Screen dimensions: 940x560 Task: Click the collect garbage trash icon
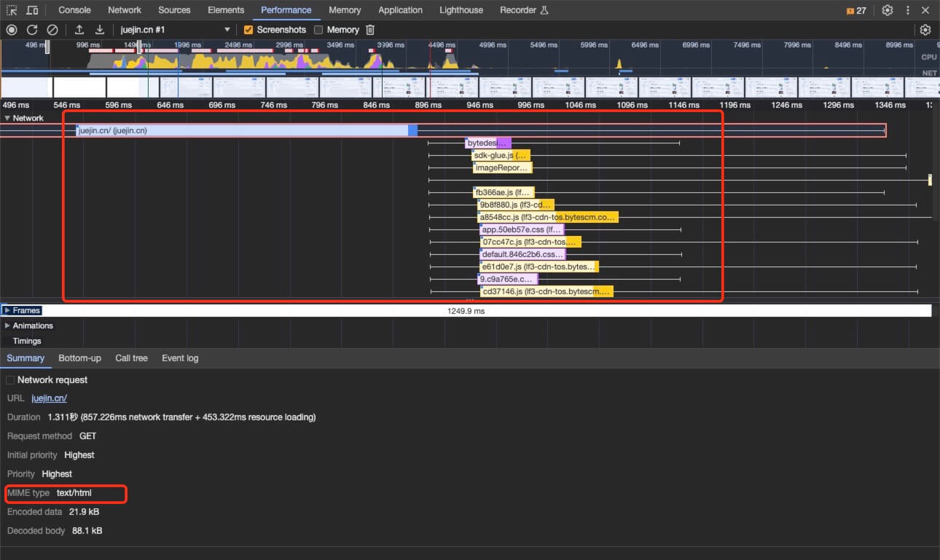[370, 30]
